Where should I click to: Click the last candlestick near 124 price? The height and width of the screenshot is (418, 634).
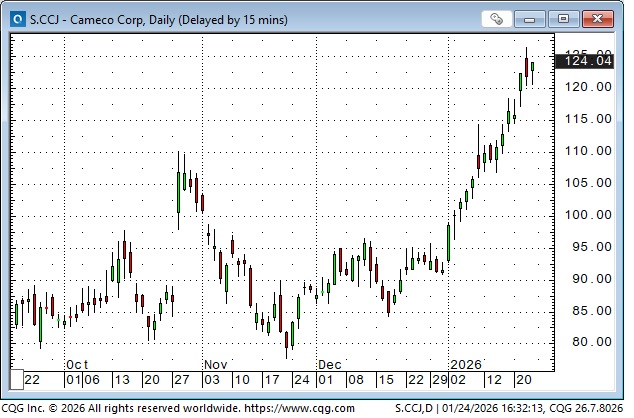[x=533, y=70]
